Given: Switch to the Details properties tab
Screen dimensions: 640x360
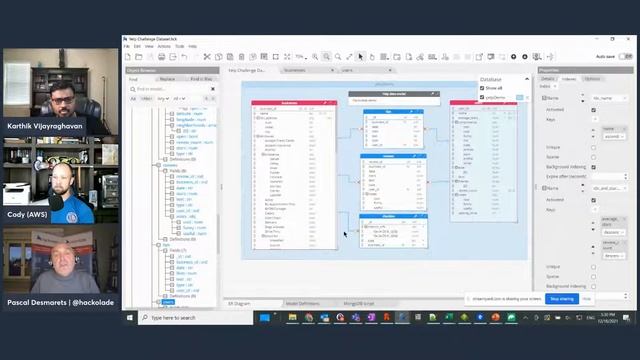Looking at the screenshot, I should [548, 79].
